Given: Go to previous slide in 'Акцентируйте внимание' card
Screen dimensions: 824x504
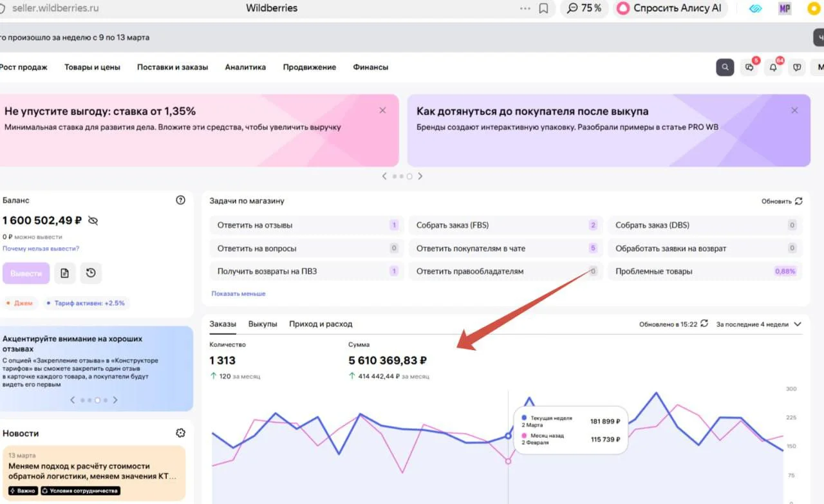Looking at the screenshot, I should (x=73, y=400).
